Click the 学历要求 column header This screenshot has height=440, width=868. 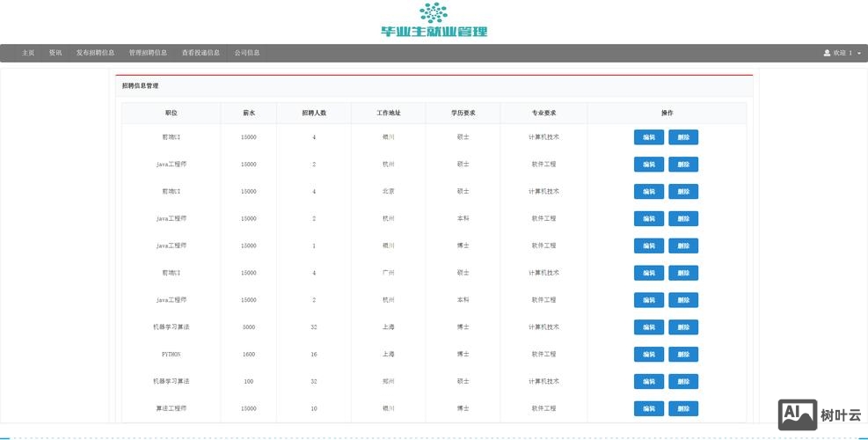pos(463,113)
